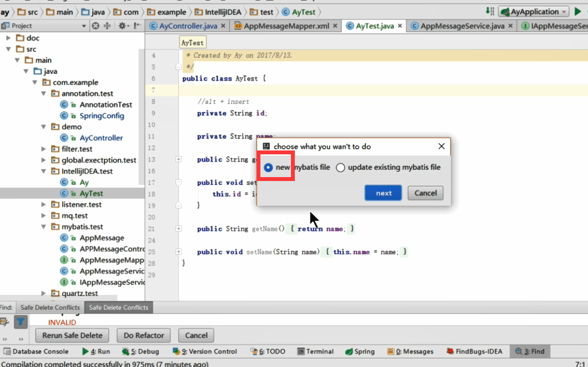Screen dimensions: 588x367
Task: Expand the listener.test package
Action: click(x=43, y=204)
